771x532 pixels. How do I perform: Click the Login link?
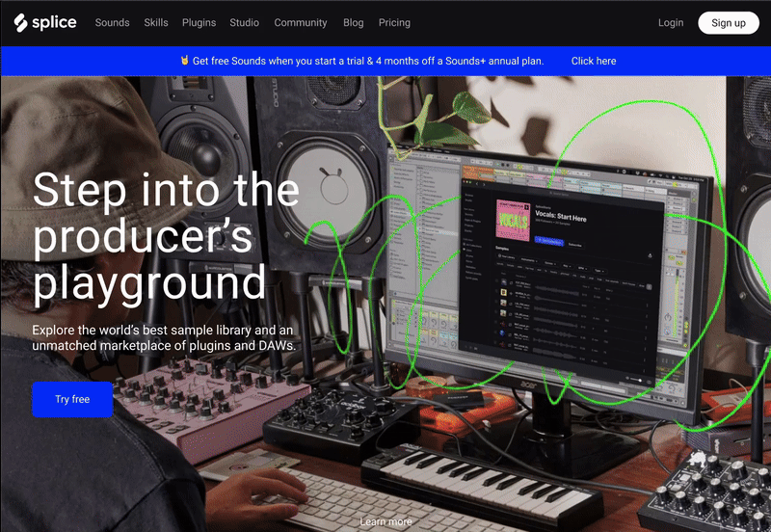(671, 22)
